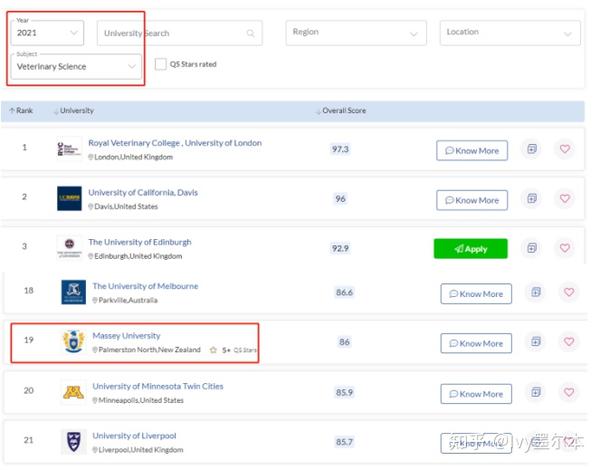The height and width of the screenshot is (470, 600).
Task: Click Know More for University of Minnesota
Action: click(x=476, y=394)
